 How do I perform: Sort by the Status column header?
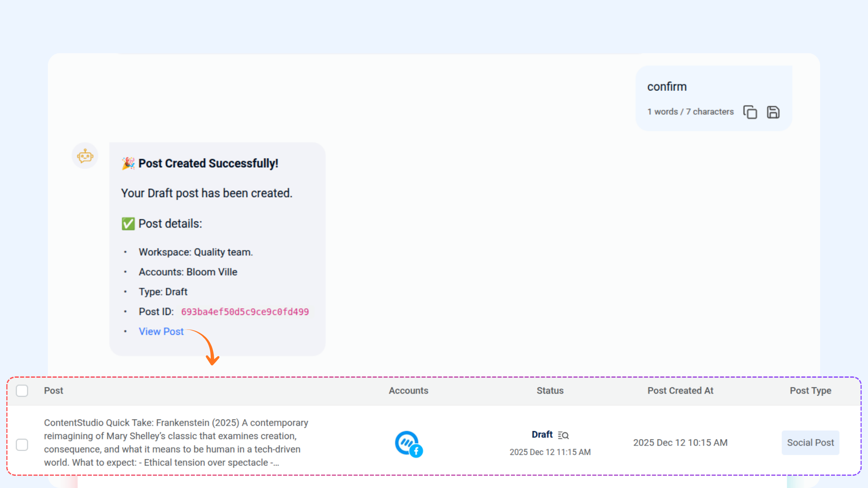pyautogui.click(x=550, y=391)
